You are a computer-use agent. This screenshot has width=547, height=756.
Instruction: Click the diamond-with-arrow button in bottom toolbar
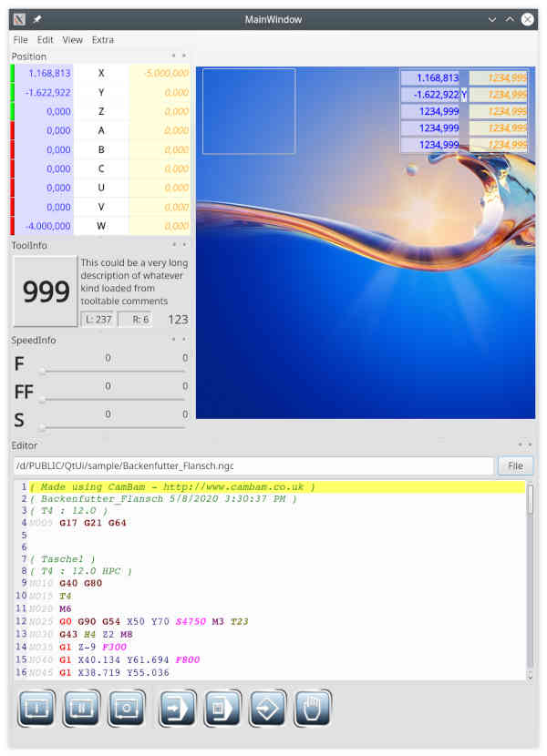pos(267,708)
